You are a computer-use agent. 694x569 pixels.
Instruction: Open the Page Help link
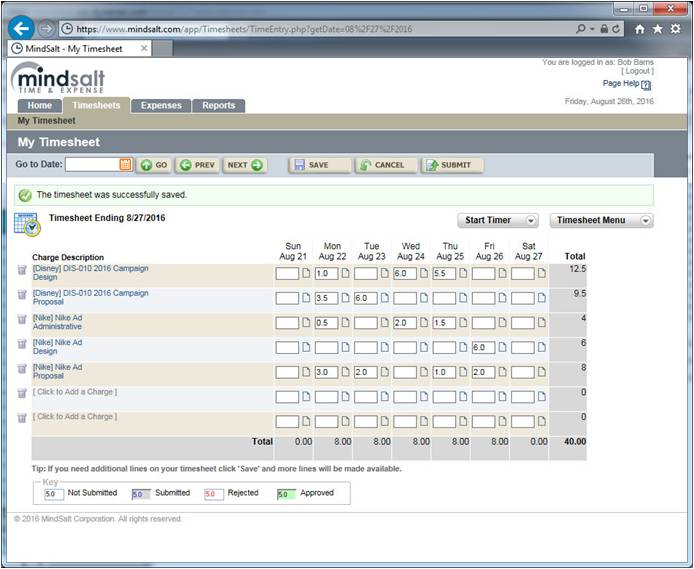621,83
